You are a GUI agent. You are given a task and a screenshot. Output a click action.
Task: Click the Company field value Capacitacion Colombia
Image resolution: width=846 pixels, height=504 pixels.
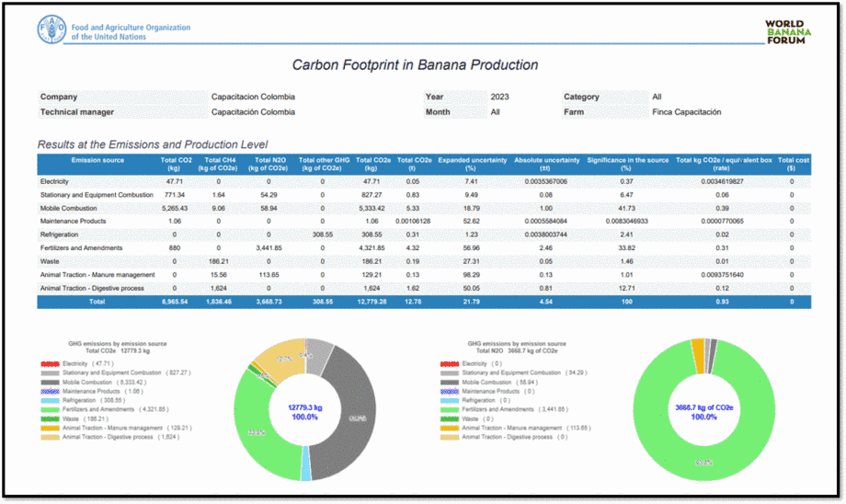coord(253,97)
